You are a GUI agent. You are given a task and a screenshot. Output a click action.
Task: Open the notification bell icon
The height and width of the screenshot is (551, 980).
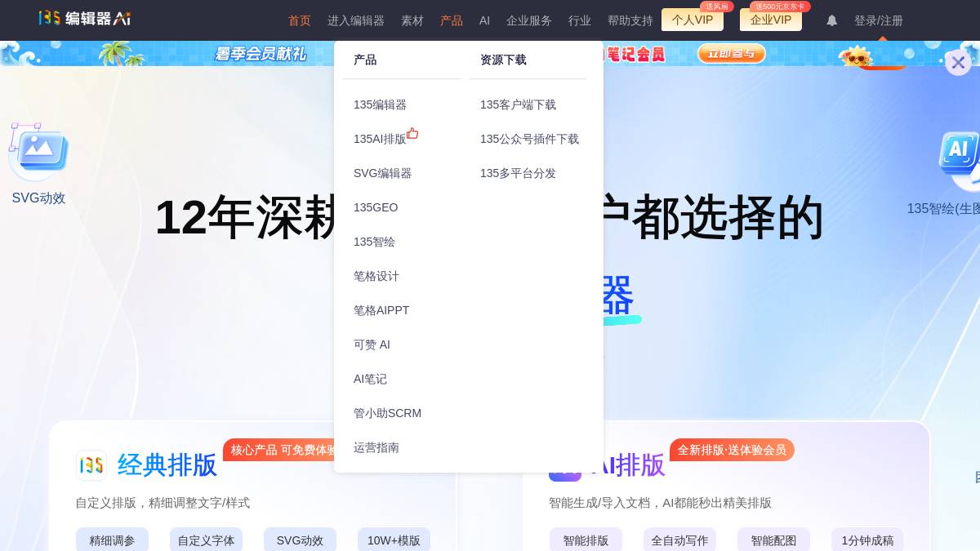[x=831, y=20]
